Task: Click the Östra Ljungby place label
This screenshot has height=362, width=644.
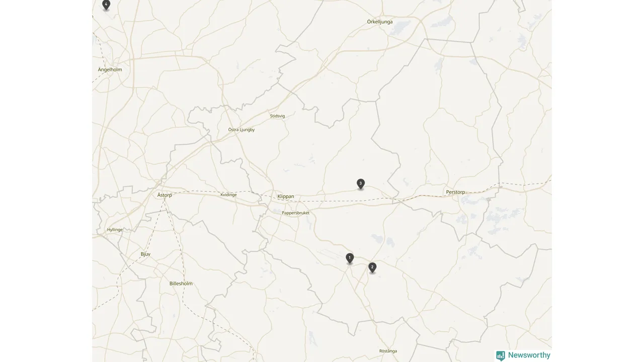Action: point(242,130)
